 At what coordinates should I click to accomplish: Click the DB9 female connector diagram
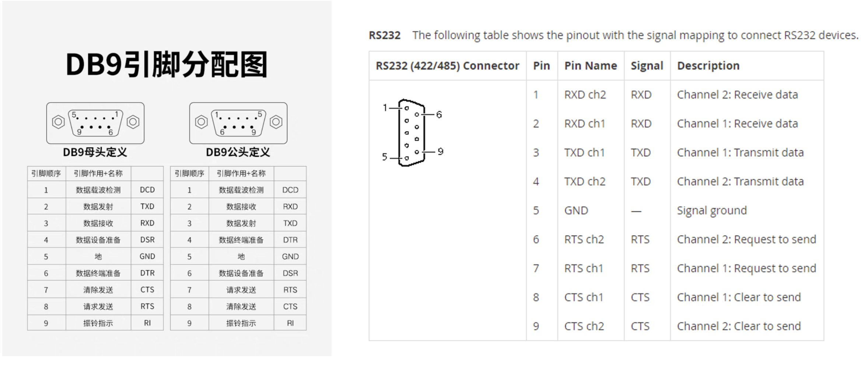(95, 123)
